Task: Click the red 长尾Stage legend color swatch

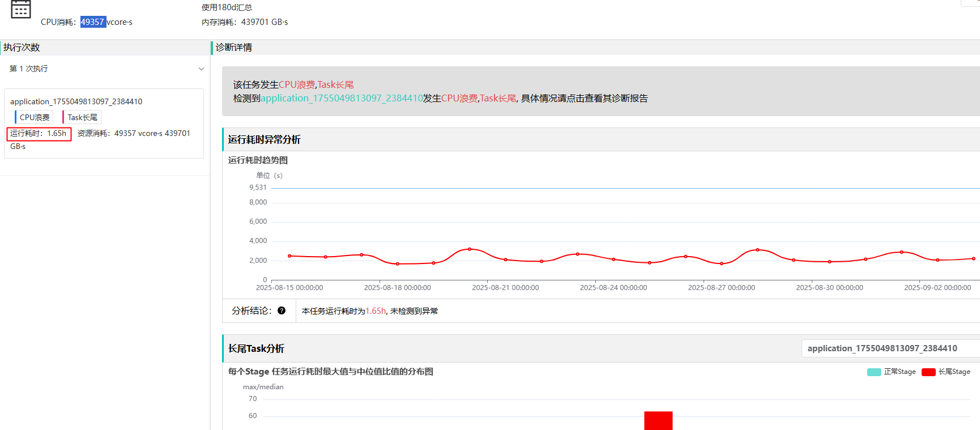Action: [928, 372]
